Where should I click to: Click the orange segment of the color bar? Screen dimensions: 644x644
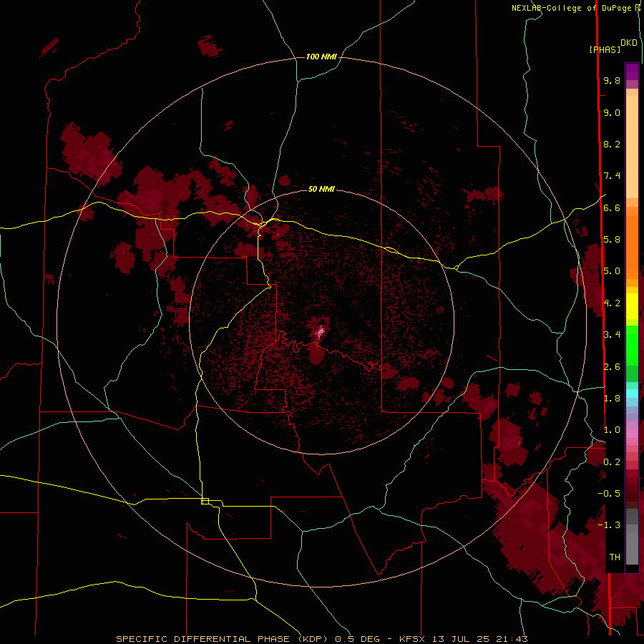click(x=632, y=248)
